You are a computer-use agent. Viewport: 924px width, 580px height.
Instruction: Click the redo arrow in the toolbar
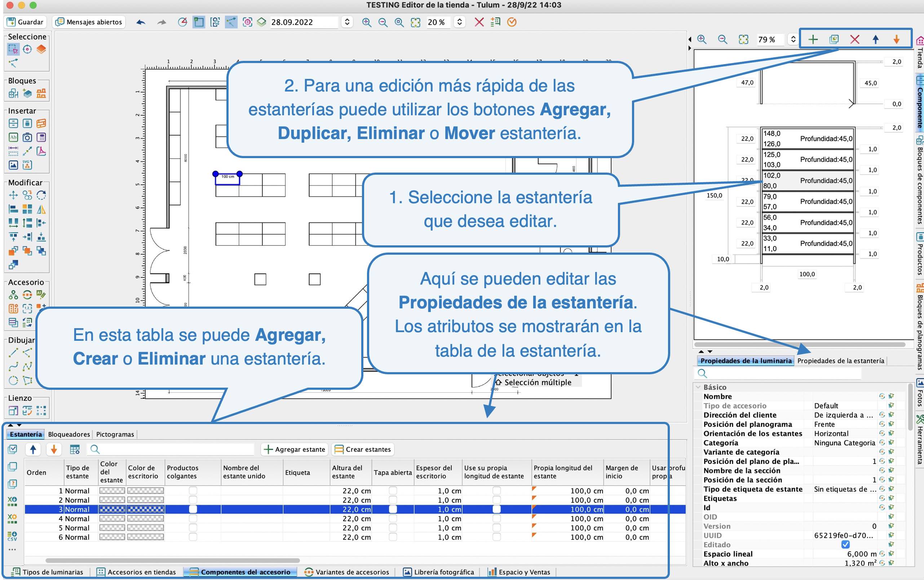pos(162,22)
